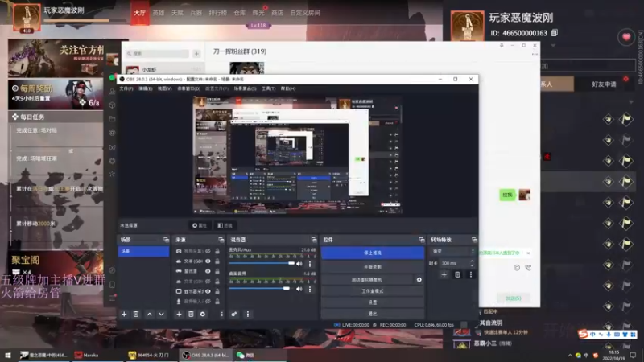Open source properties gear in sources toolbar
The image size is (644, 362).
tap(203, 314)
